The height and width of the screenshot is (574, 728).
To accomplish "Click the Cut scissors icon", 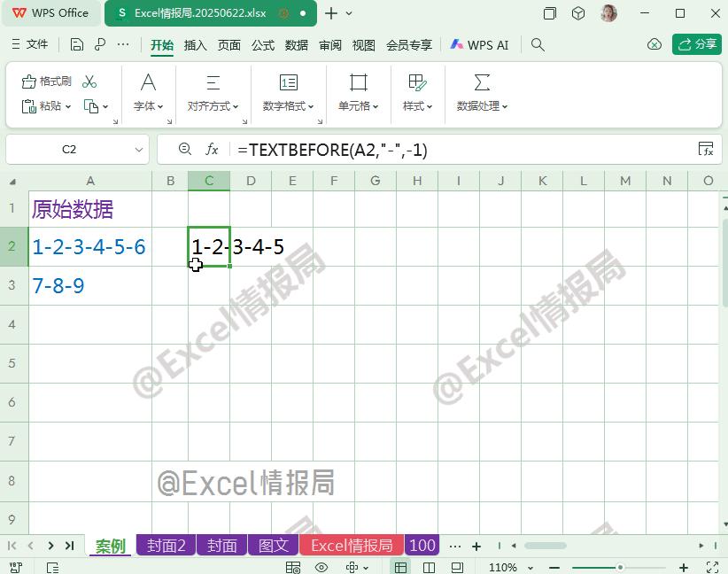I will click(88, 81).
